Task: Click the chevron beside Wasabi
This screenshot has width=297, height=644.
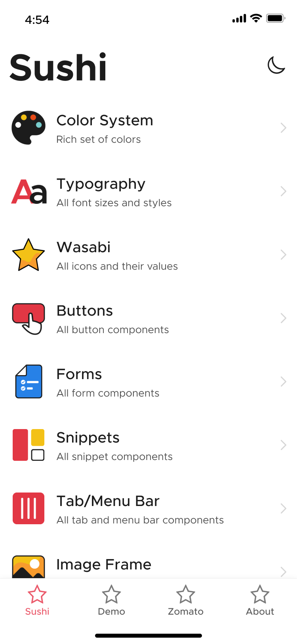Action: 283,255
